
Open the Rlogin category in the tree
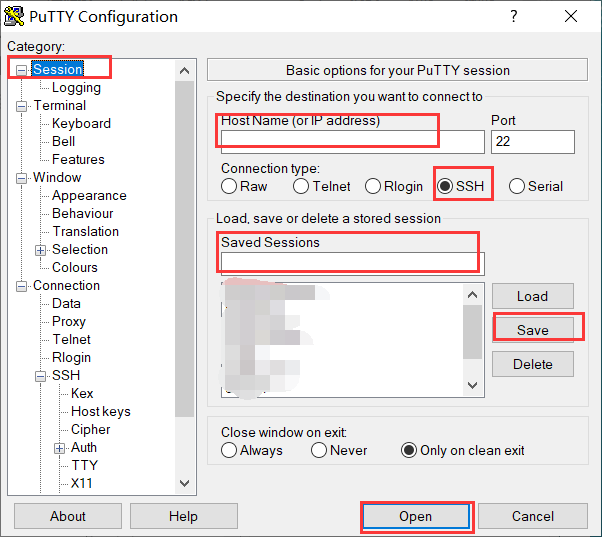coord(71,357)
